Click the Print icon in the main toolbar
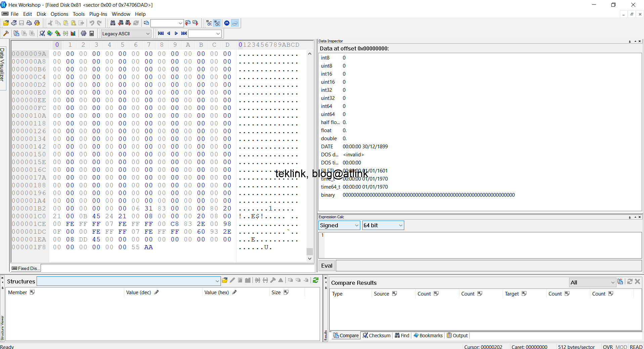The height and width of the screenshot is (349, 644). pyautogui.click(x=29, y=23)
